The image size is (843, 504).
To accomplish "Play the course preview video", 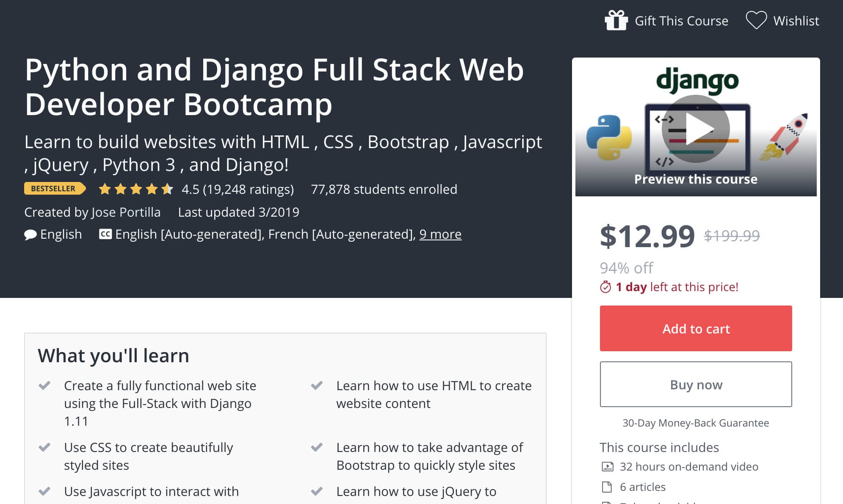I will click(x=696, y=129).
